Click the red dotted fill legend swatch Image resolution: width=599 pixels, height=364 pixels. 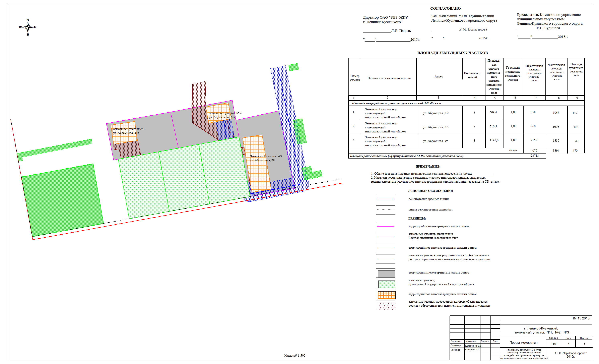point(386,306)
